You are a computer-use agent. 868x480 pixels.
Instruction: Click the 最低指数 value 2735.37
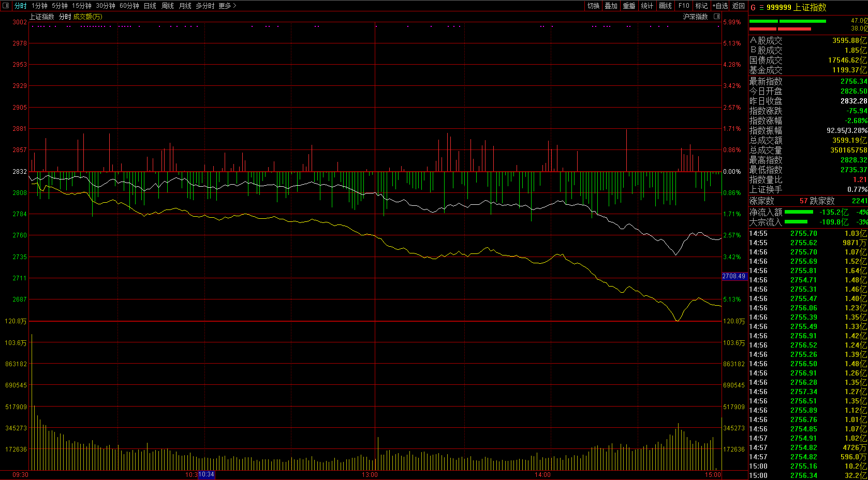(854, 170)
